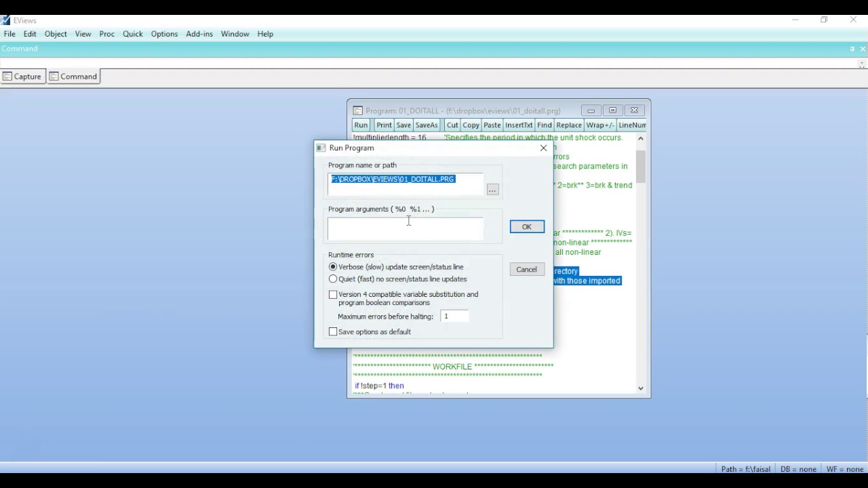Viewport: 868px width, 488px height.
Task: Switch to the Capture tab
Action: click(22, 77)
